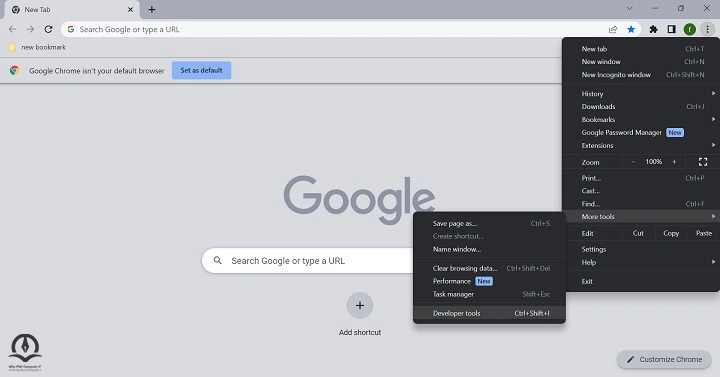The image size is (720, 377).
Task: Choose Clear browsing data...
Action: (x=489, y=268)
